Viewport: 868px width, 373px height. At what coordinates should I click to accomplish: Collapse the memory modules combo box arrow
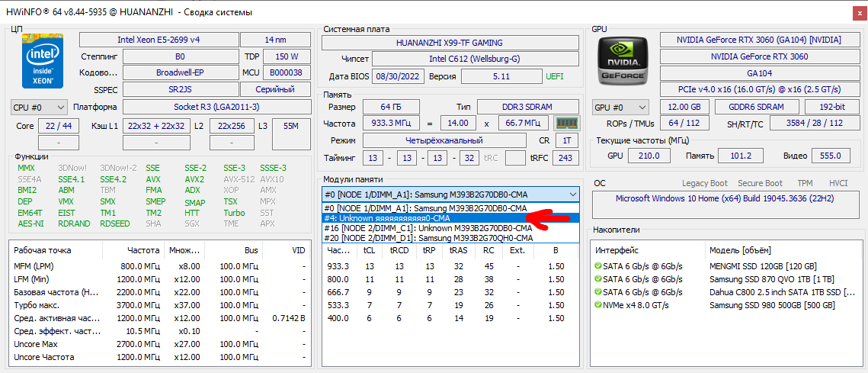572,194
